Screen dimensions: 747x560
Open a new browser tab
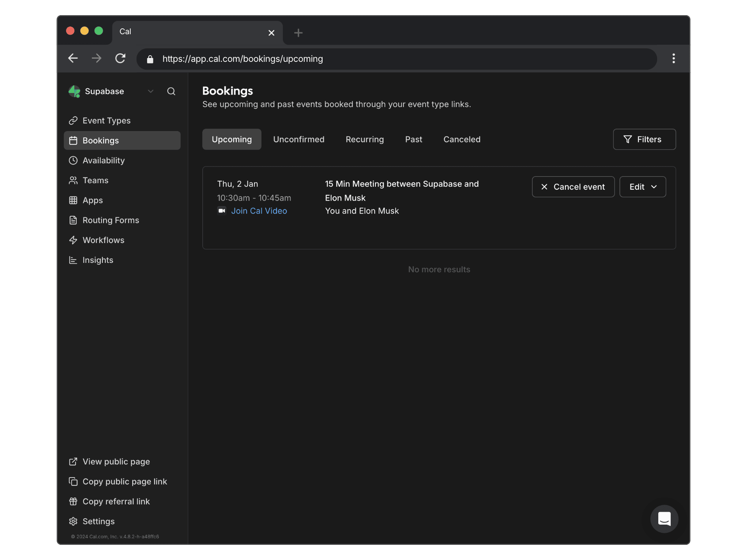coord(298,33)
